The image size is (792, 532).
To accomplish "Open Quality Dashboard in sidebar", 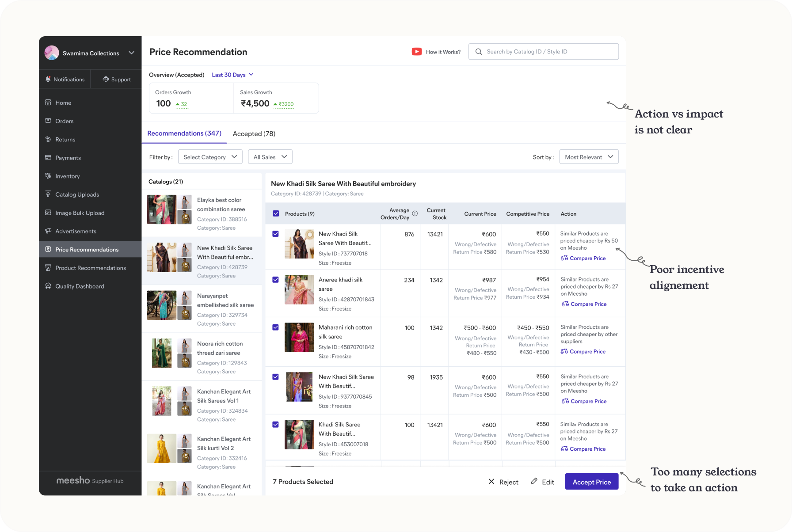I will click(90, 286).
